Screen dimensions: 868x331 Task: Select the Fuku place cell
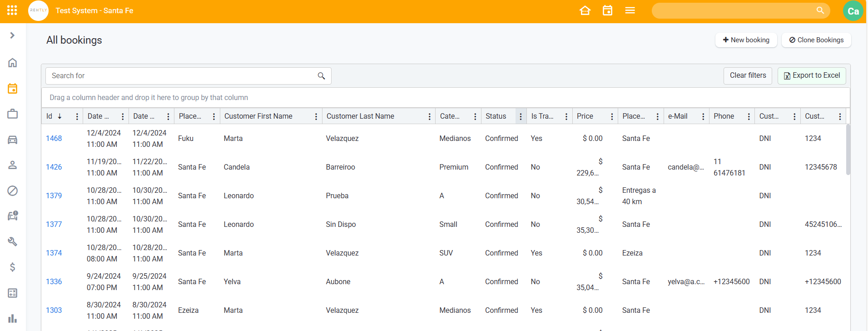click(x=186, y=138)
